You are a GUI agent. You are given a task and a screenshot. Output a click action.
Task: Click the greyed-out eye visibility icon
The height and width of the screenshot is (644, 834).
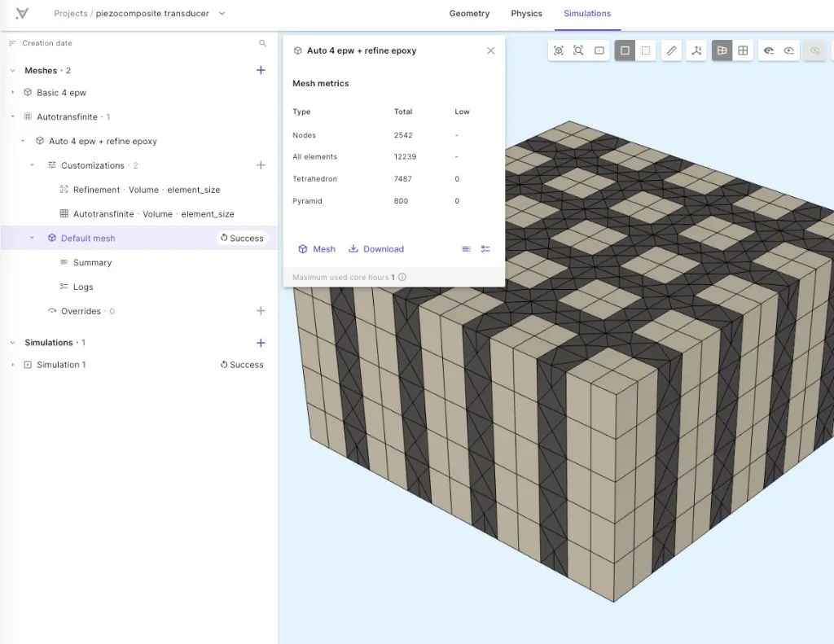[x=814, y=50]
